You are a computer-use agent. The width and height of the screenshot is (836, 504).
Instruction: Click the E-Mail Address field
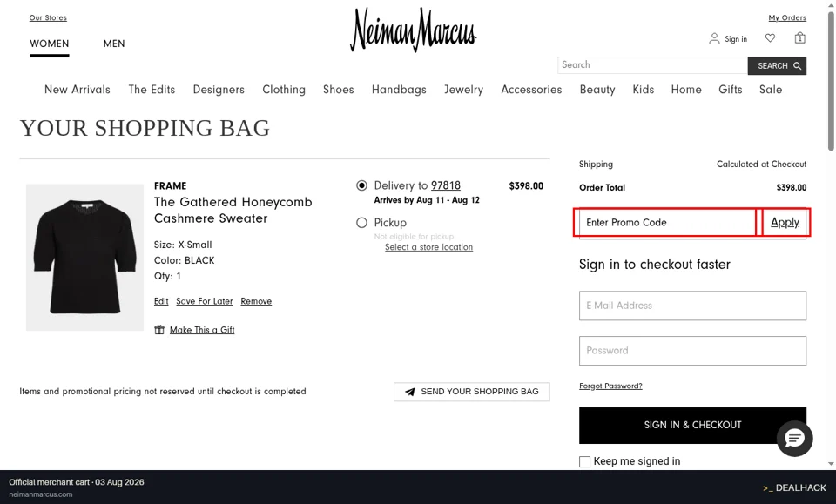point(692,306)
